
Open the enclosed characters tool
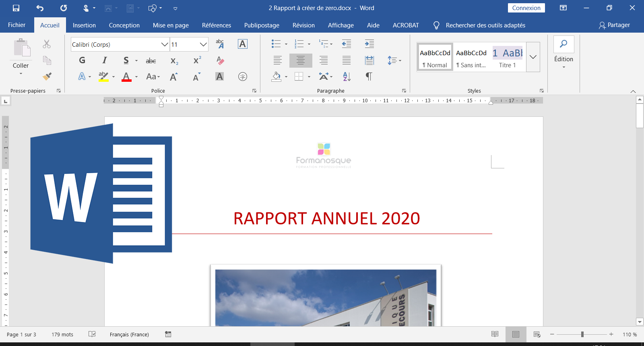tap(243, 77)
